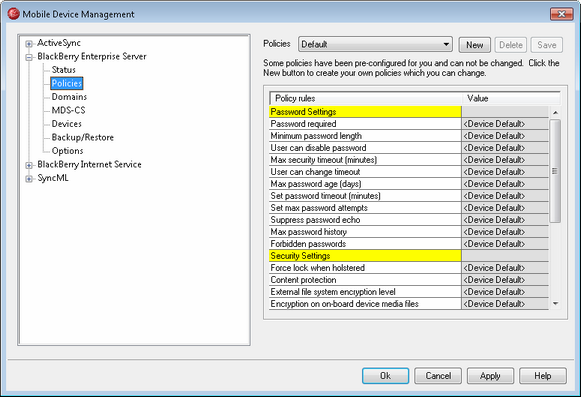Image resolution: width=581 pixels, height=397 pixels.
Task: Select Status in the tree
Action: (63, 70)
